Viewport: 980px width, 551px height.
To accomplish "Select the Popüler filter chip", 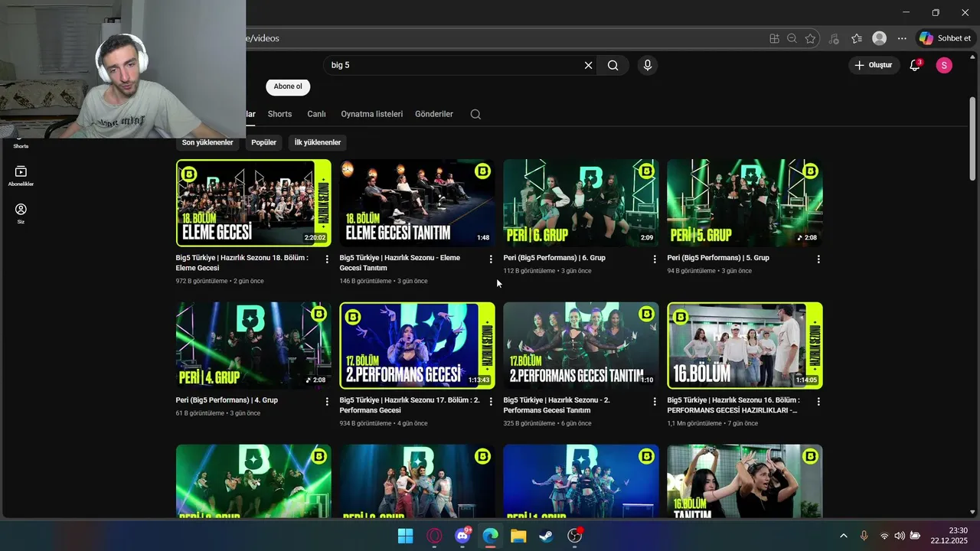I will [x=263, y=143].
